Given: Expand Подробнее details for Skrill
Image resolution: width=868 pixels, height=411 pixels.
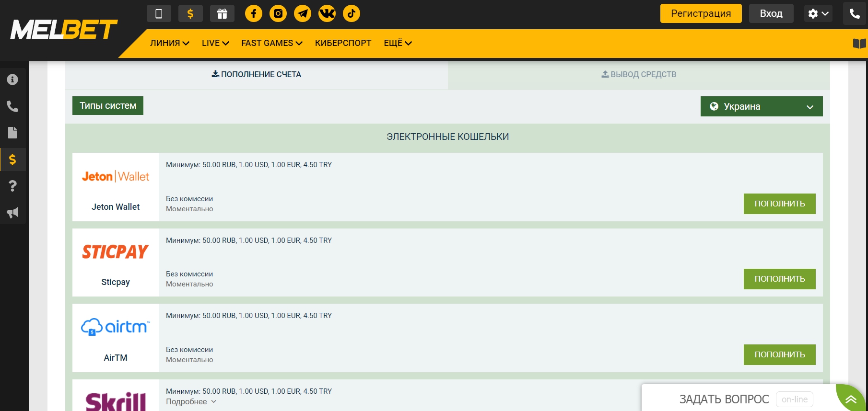Looking at the screenshot, I should pos(191,401).
